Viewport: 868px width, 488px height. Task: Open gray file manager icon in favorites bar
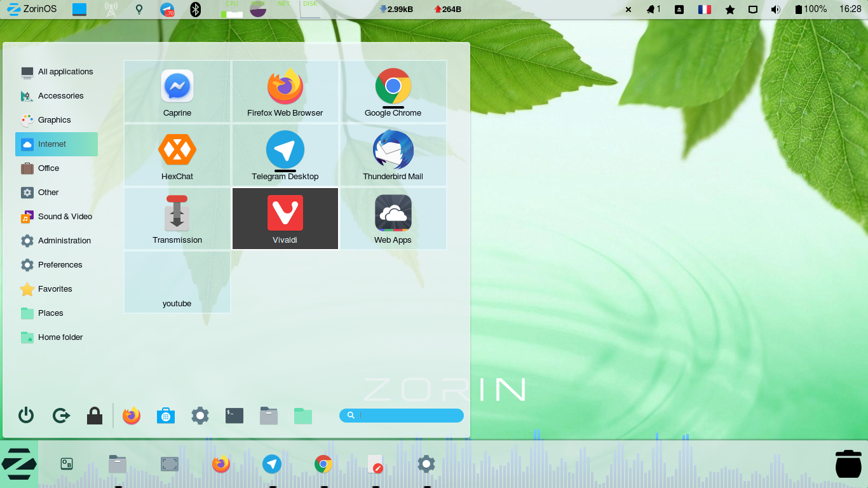[x=269, y=416]
